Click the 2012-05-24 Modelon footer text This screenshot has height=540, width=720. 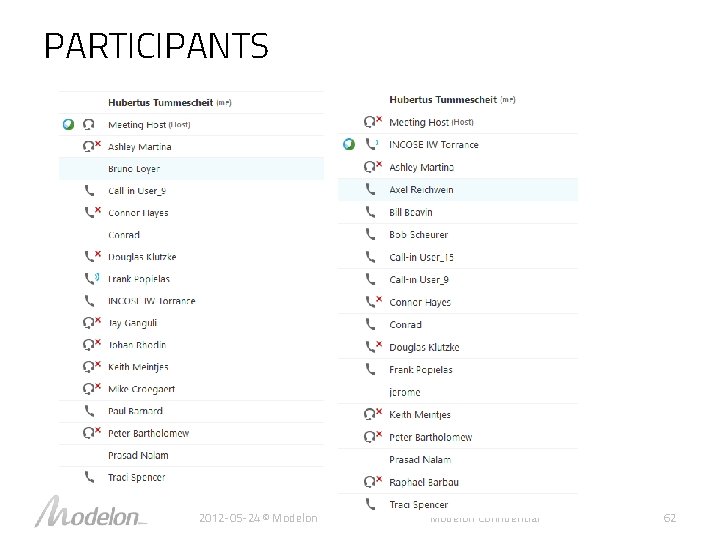pyautogui.click(x=258, y=518)
